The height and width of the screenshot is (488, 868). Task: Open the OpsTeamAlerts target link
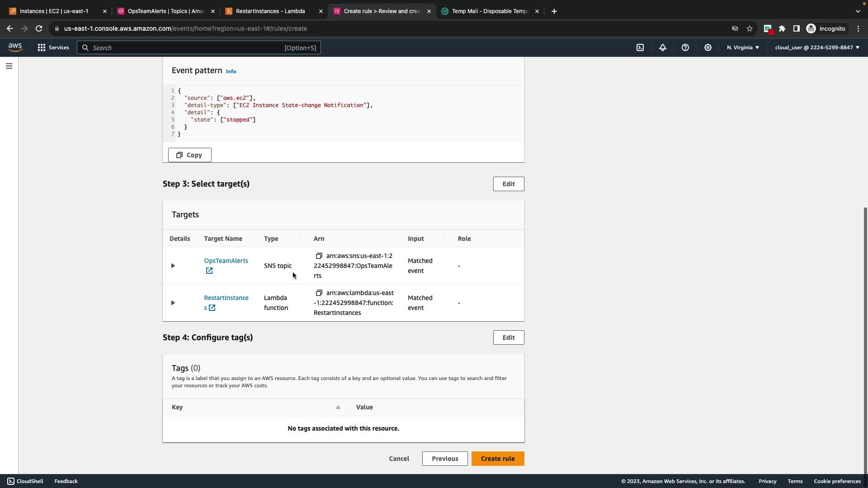pyautogui.click(x=226, y=261)
